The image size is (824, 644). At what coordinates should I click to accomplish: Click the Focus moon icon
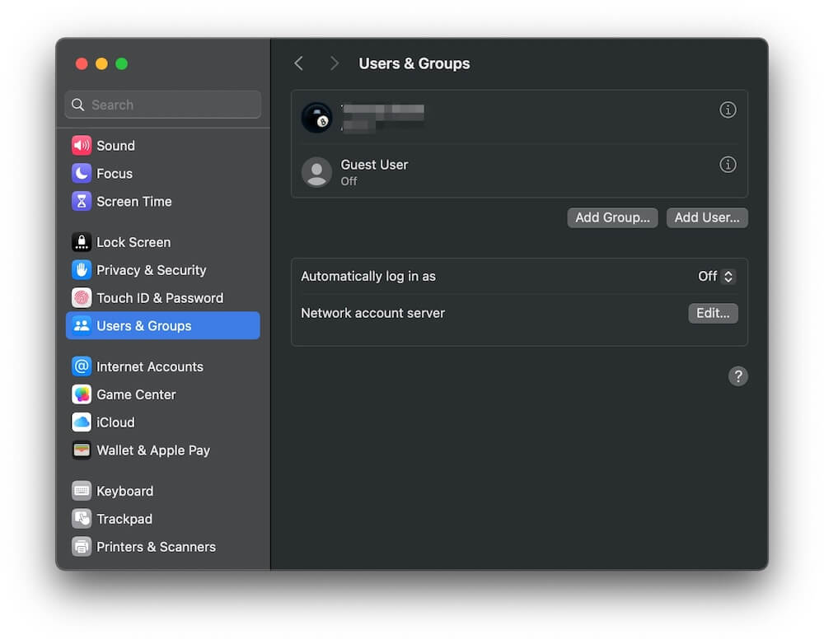82,173
